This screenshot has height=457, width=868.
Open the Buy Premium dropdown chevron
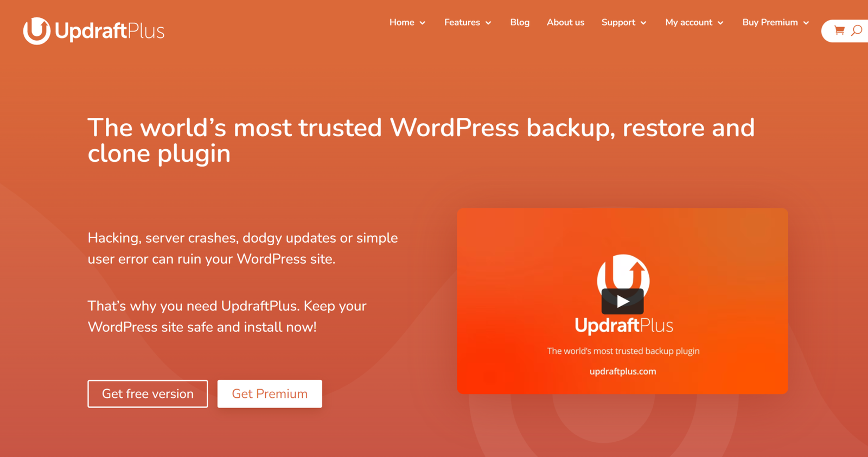tap(806, 23)
